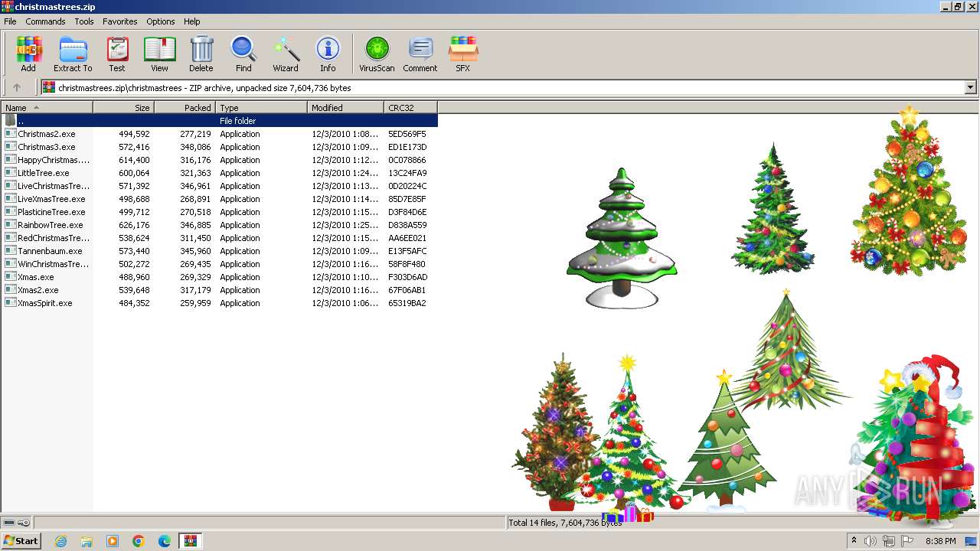Click the XmasSpirit.exe file icon
The height and width of the screenshot is (551, 980).
(x=11, y=303)
